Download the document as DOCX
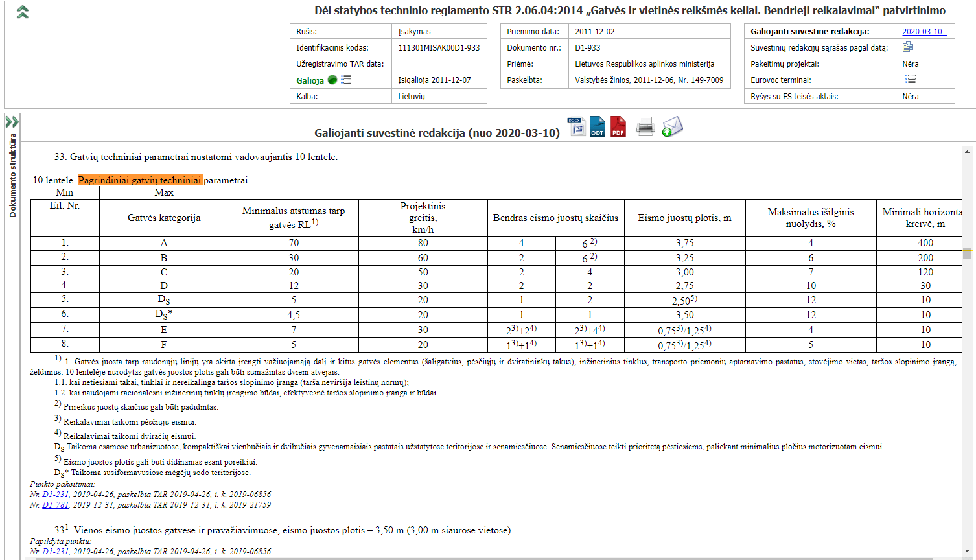Screen dimensions: 976x560 tap(576, 126)
